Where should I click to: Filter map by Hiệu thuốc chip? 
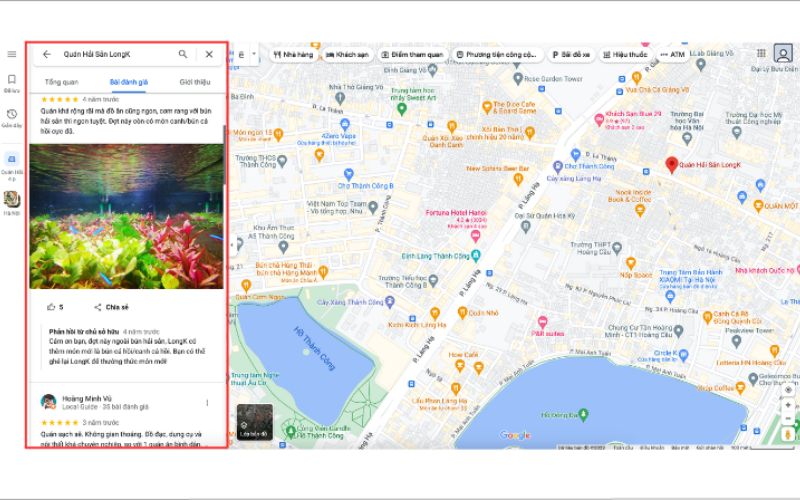pos(625,55)
